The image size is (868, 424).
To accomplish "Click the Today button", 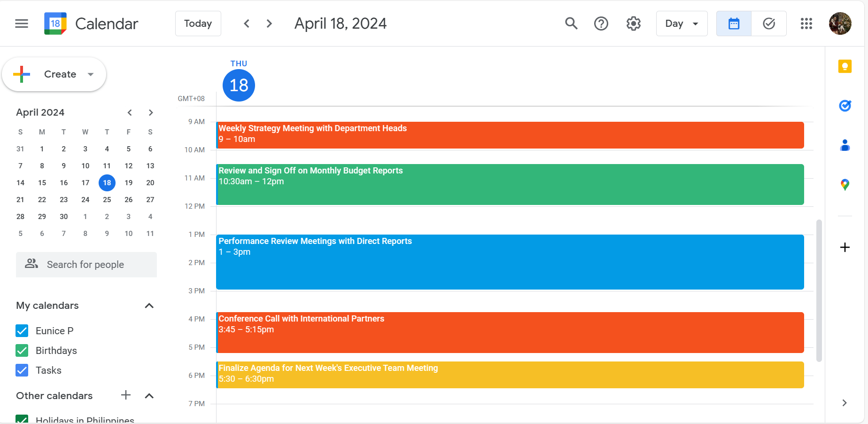I will coord(198,24).
